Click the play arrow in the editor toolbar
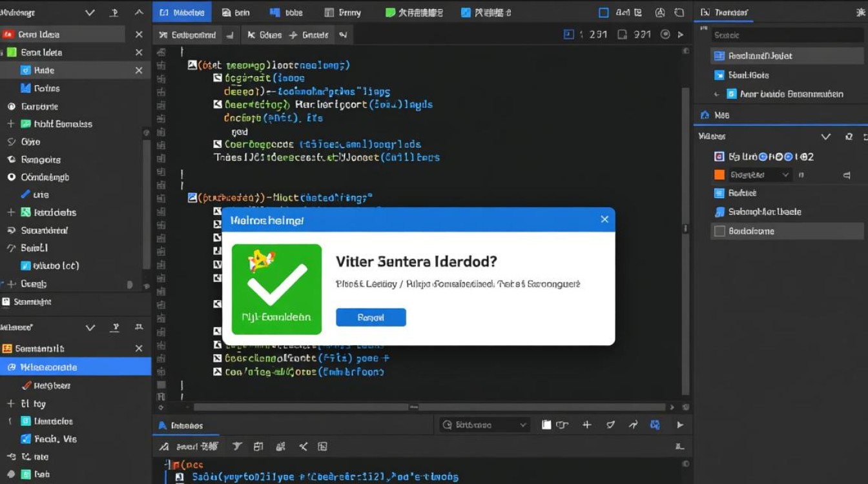The image size is (868, 484). 680,35
